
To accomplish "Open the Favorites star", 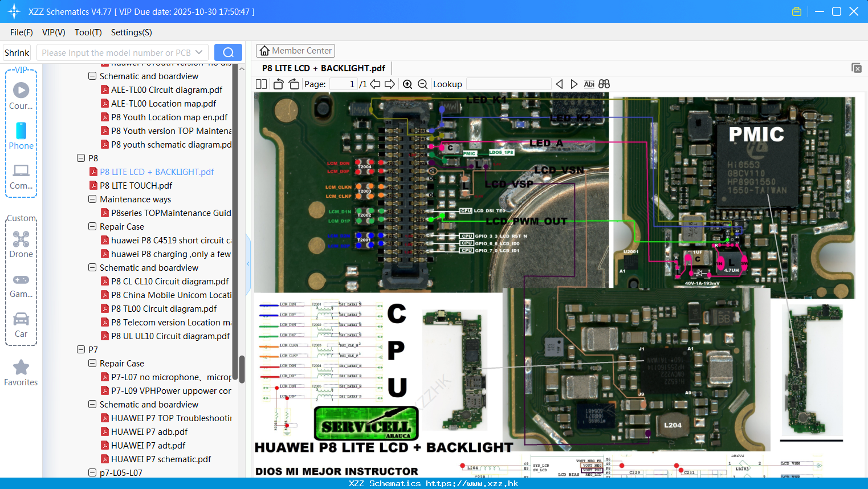I will tap(21, 373).
